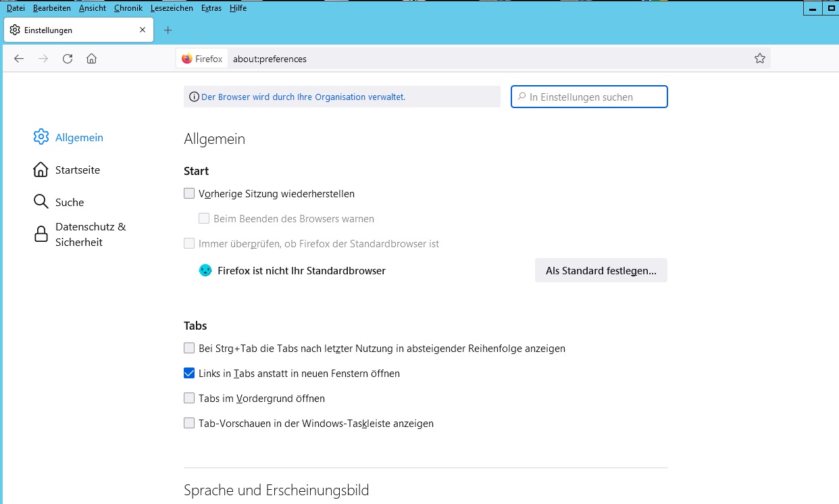Click the back arrow icon
Image resolution: width=839 pixels, height=504 pixels.
[x=19, y=59]
